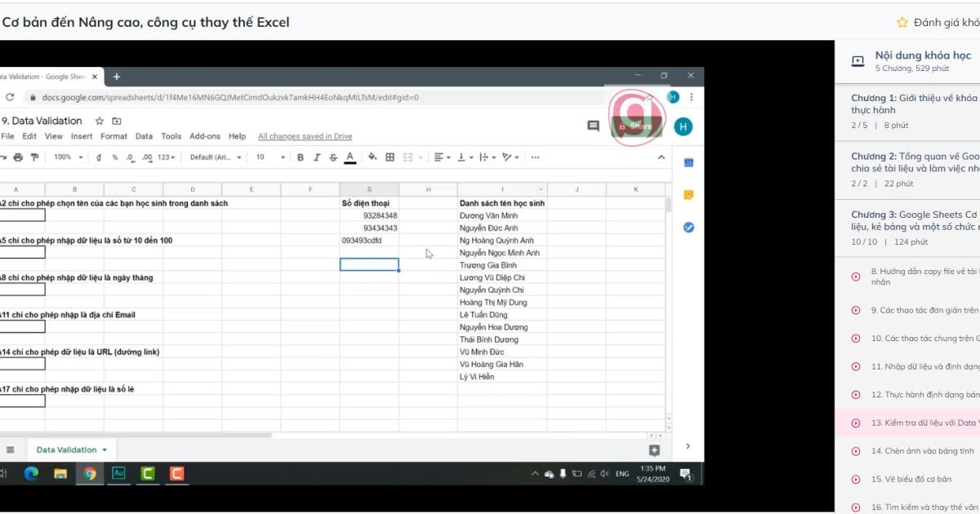
Task: Click the green Share button
Action: (637, 126)
